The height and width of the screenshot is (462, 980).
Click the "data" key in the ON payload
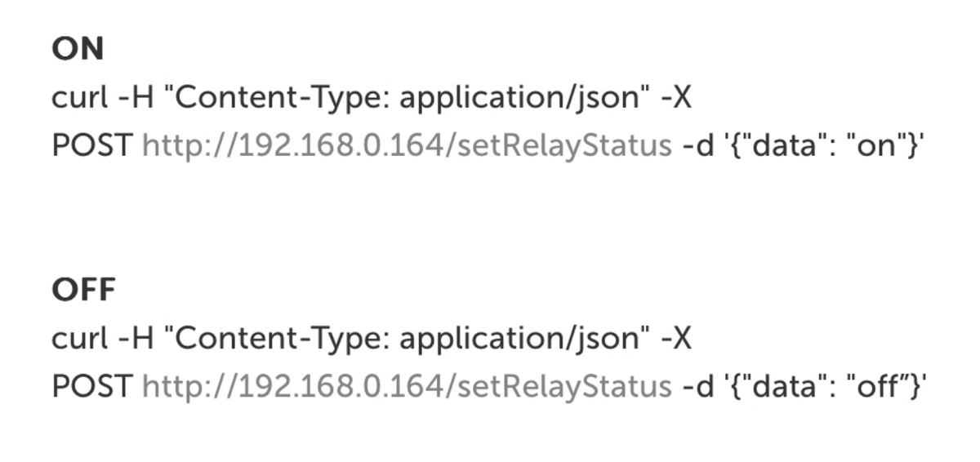tap(783, 146)
